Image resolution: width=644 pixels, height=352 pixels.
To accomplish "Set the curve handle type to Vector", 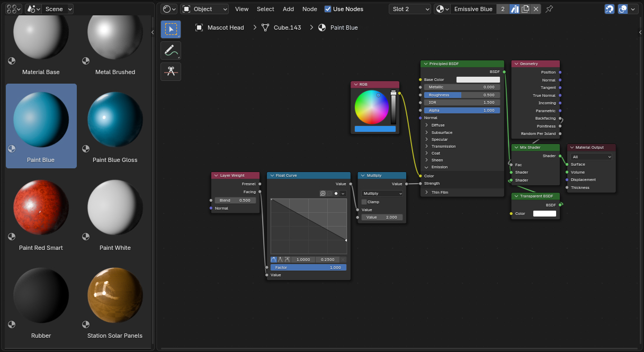I will [280, 259].
